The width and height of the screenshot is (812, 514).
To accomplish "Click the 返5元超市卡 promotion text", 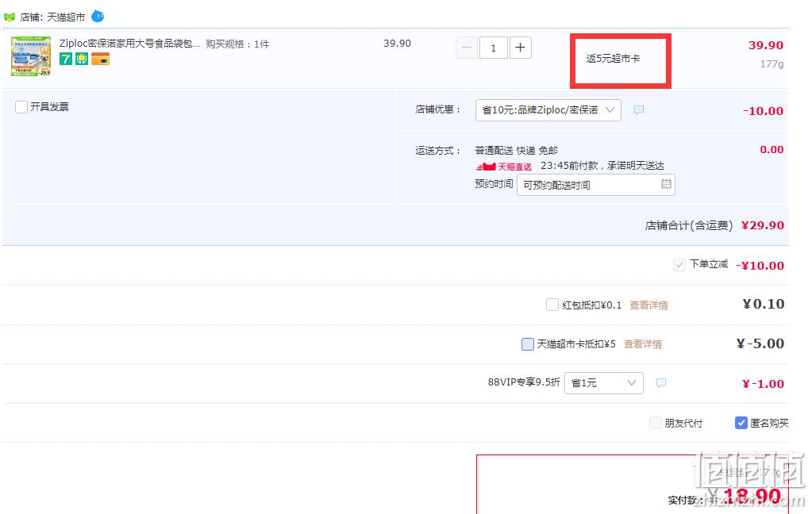I will coord(613,59).
